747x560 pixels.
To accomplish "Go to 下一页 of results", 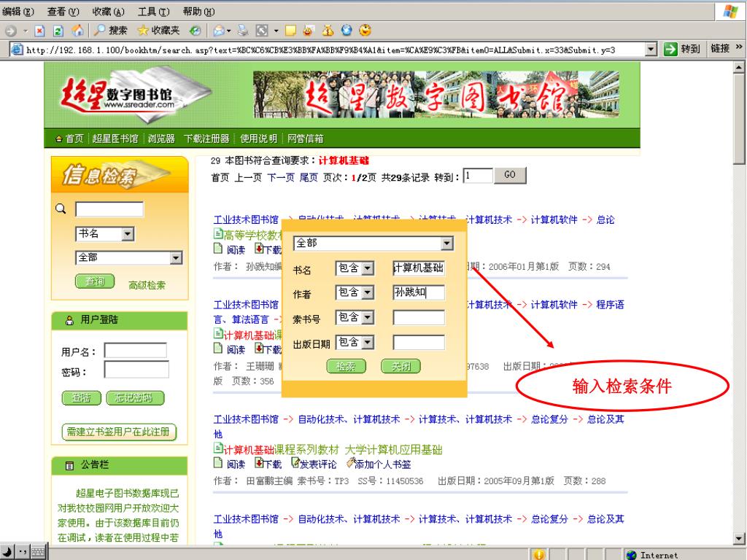I will 281,178.
